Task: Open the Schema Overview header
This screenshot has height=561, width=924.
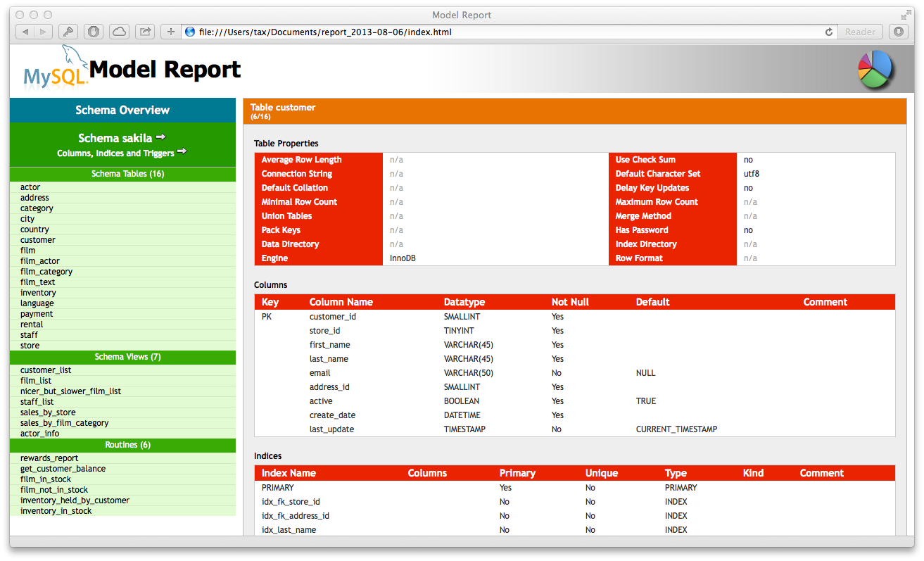Action: pos(122,110)
